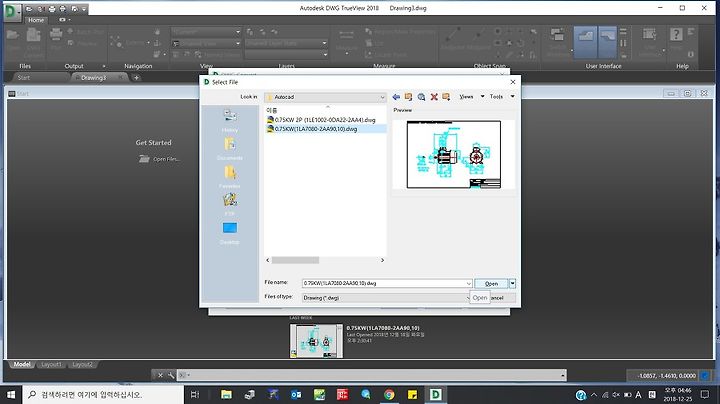Click the Preview drawing image in dialog
Viewport: 720px width, 404px height.
(x=454, y=154)
